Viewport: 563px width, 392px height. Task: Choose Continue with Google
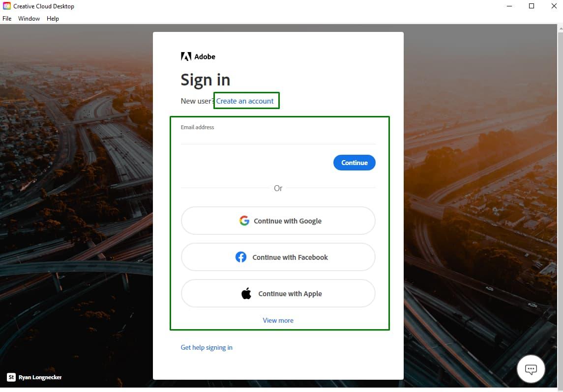278,221
